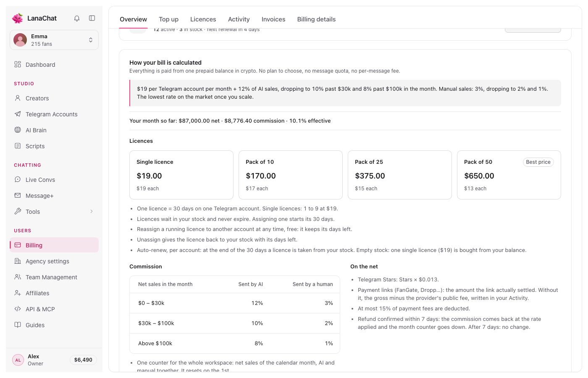Click the Guides book icon

[18, 325]
